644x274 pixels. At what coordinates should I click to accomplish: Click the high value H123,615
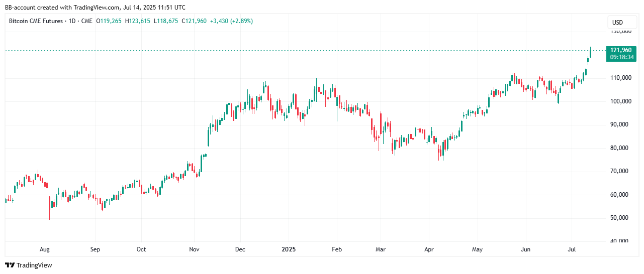(x=138, y=21)
